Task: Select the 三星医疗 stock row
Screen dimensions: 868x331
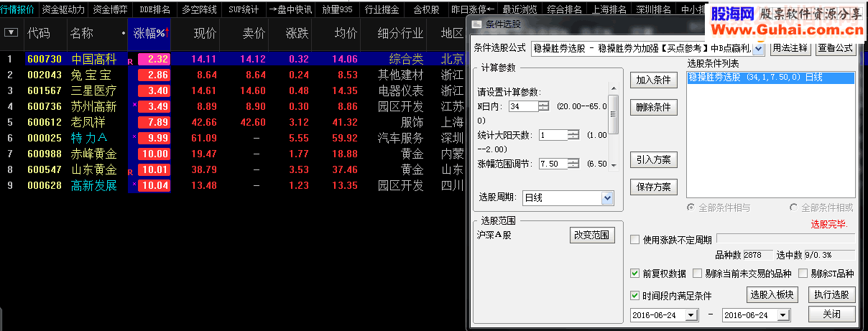Action: tap(232, 90)
